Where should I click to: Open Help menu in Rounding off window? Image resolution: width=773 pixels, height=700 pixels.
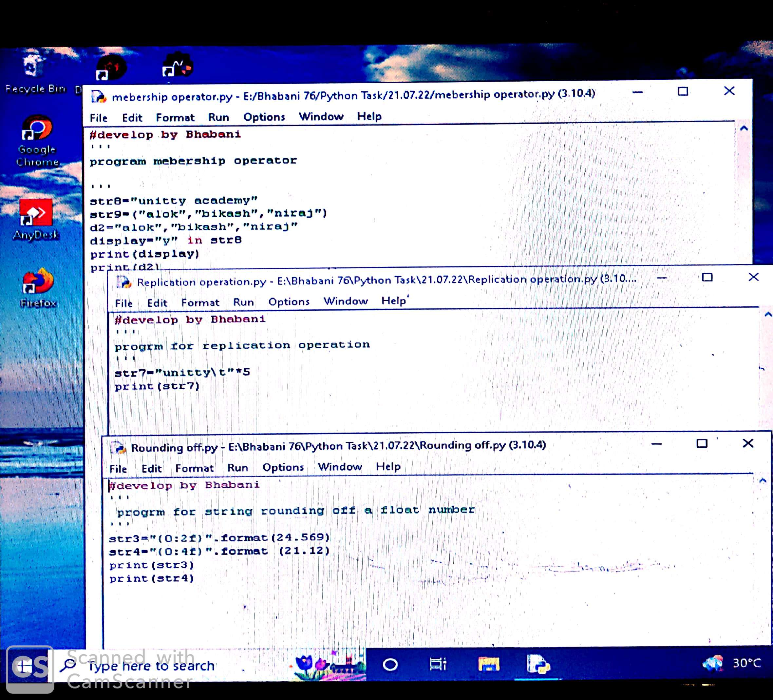pyautogui.click(x=388, y=467)
